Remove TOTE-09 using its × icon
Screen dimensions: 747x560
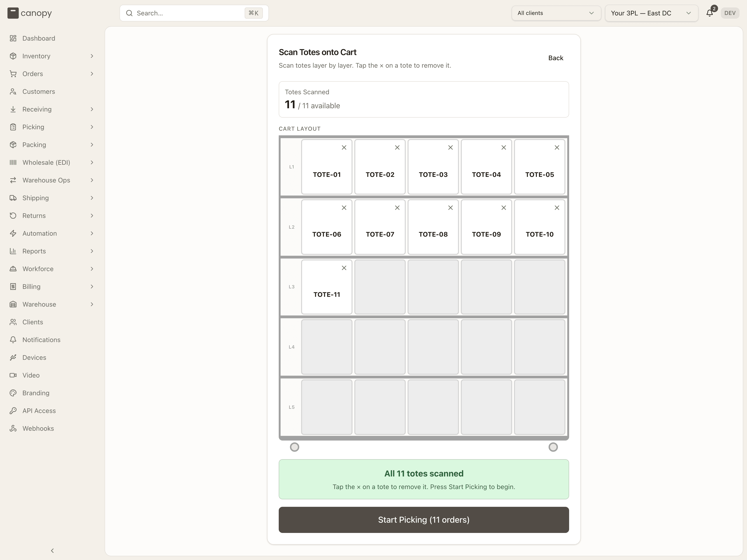[x=504, y=208]
